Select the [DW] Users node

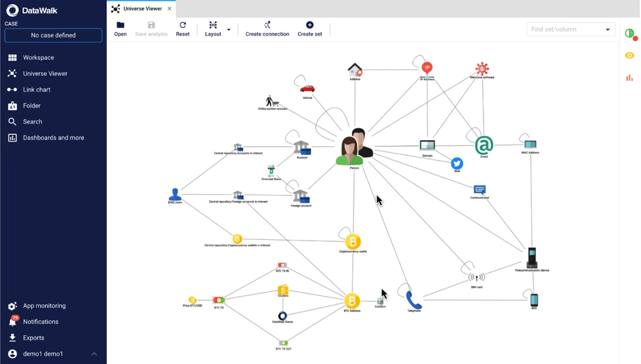(175, 195)
